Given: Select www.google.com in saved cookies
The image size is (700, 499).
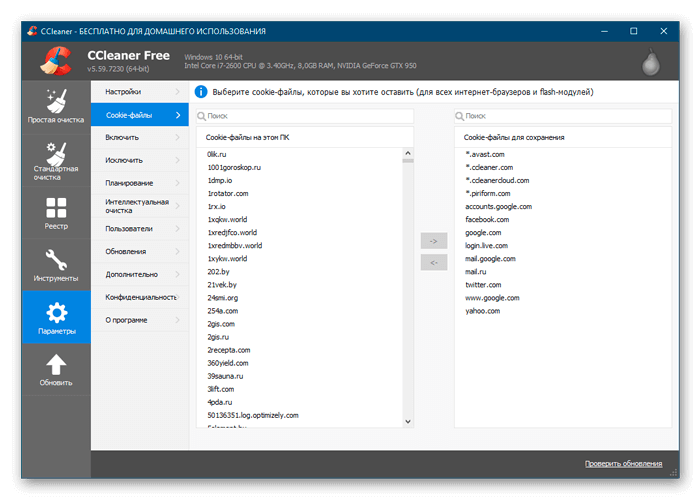Looking at the screenshot, I should [492, 298].
